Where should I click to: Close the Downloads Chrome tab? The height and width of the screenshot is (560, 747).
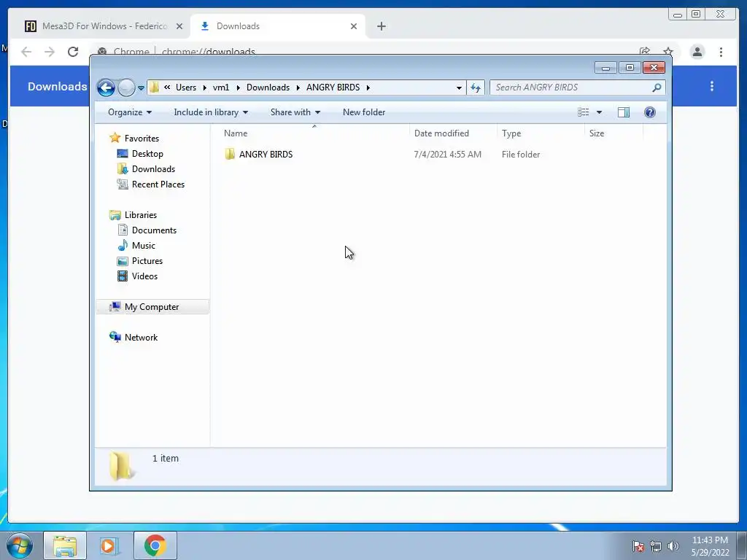click(354, 26)
